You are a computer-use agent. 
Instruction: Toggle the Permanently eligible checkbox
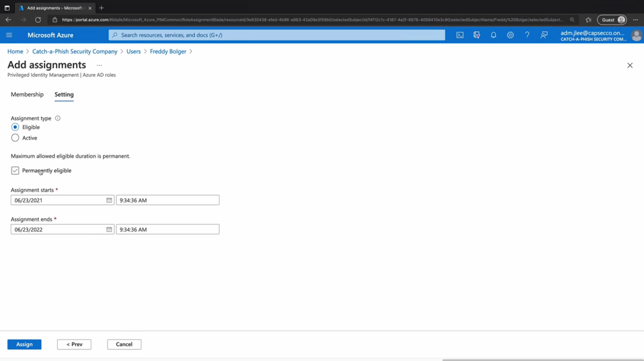pos(15,171)
